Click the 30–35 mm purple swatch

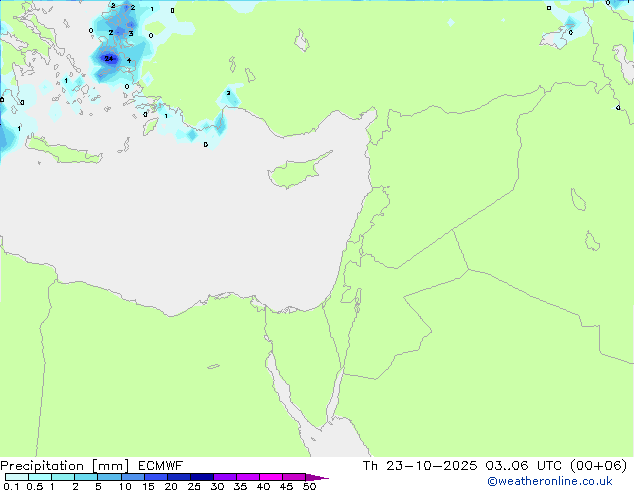225,477
